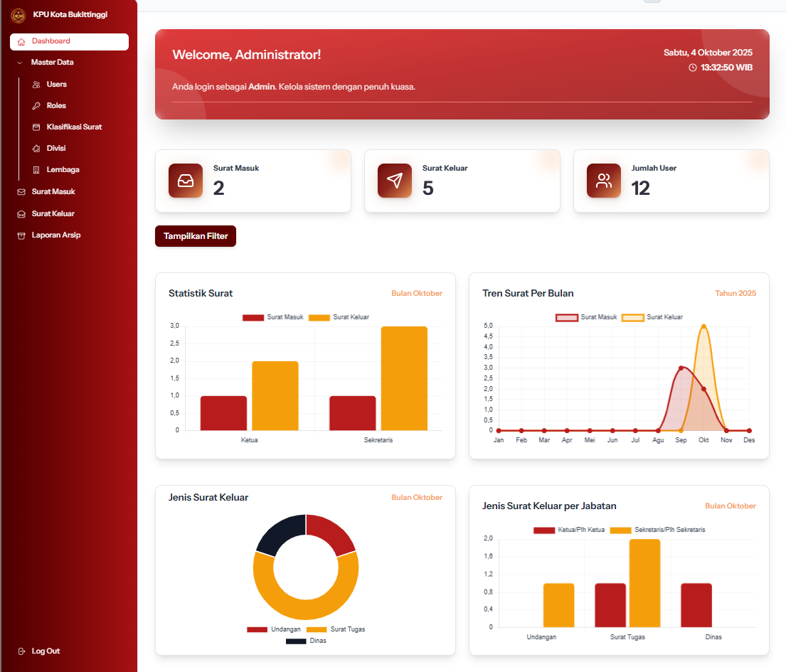Open Klasifikasi Surat via its envelope icon
This screenshot has width=786, height=672.
[x=36, y=127]
